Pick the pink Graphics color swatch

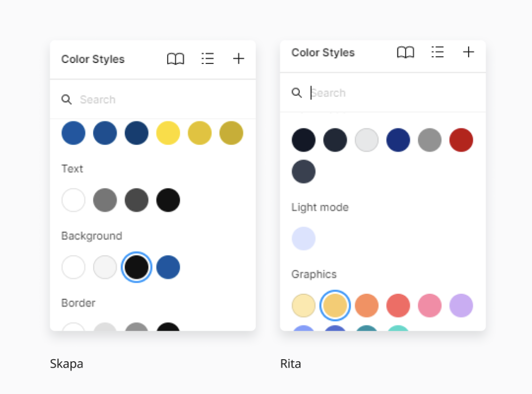[x=430, y=306]
